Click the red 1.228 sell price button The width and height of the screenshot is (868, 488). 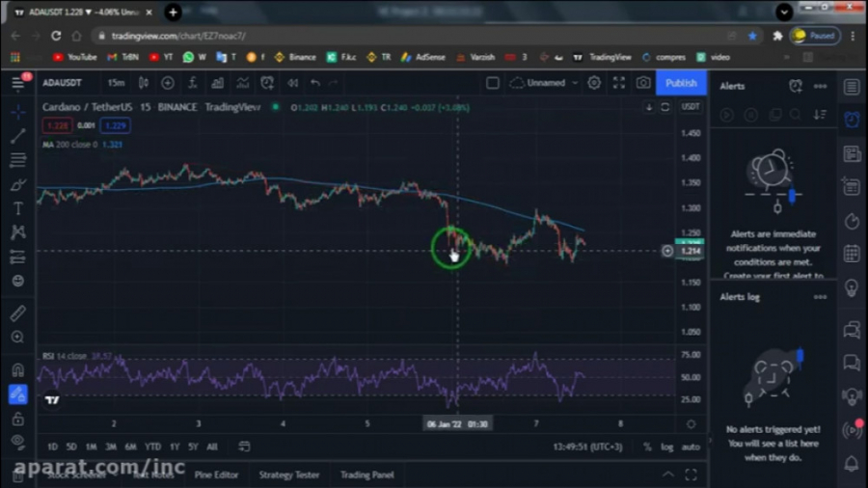coord(57,125)
